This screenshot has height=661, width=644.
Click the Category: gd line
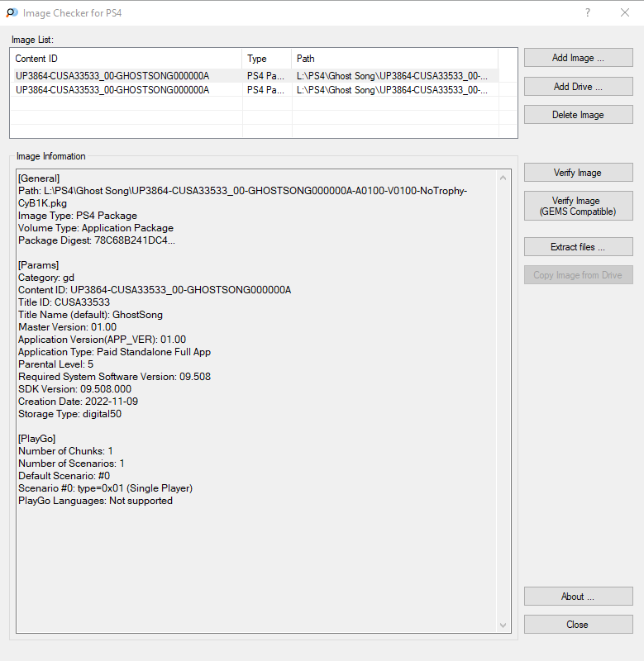point(46,278)
